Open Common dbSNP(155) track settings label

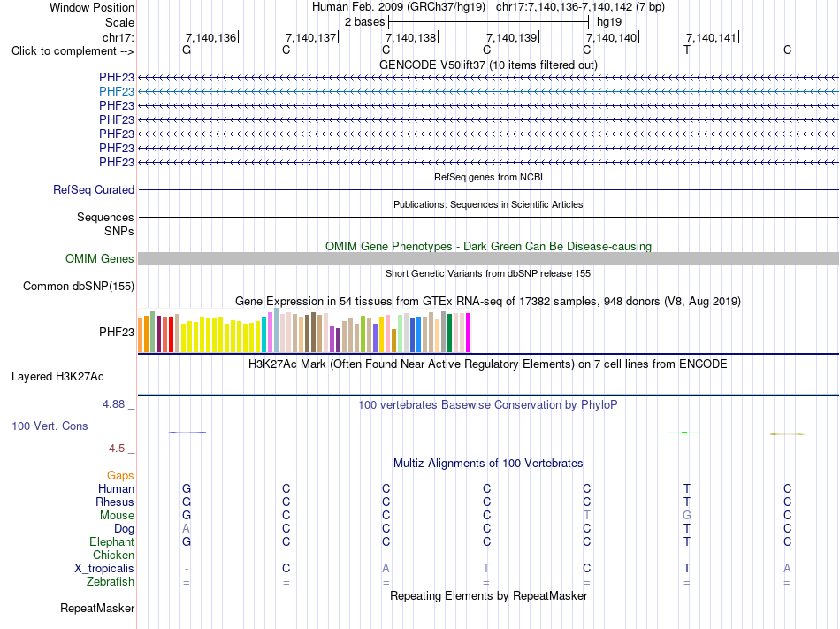pos(79,286)
